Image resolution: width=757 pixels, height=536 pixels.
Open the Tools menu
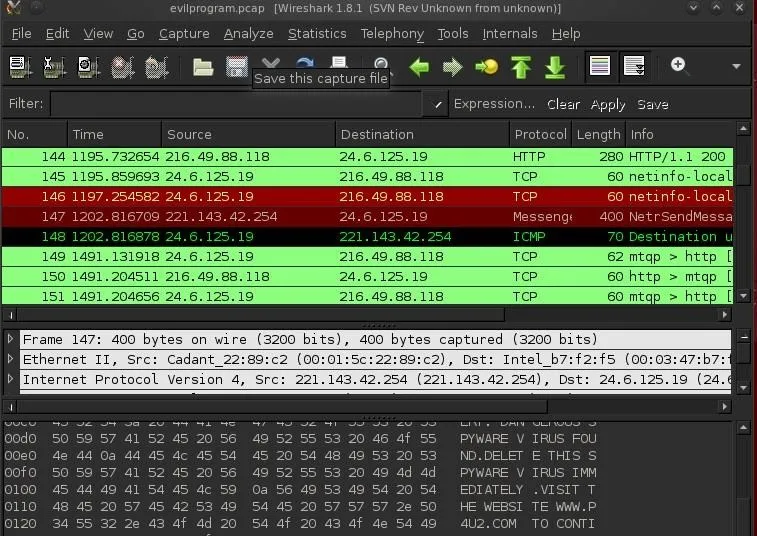pyautogui.click(x=453, y=33)
